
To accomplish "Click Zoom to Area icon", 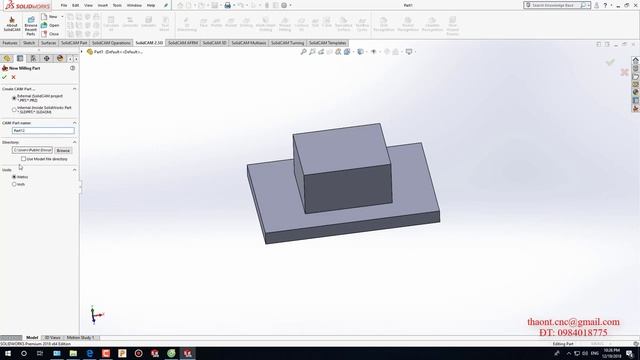I will (x=312, y=52).
